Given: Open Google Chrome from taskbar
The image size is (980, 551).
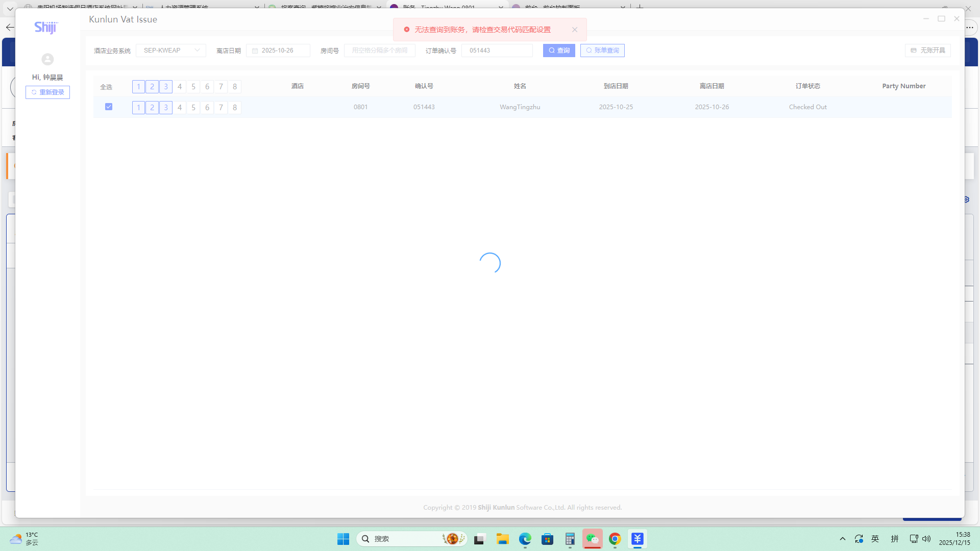Looking at the screenshot, I should tap(615, 539).
